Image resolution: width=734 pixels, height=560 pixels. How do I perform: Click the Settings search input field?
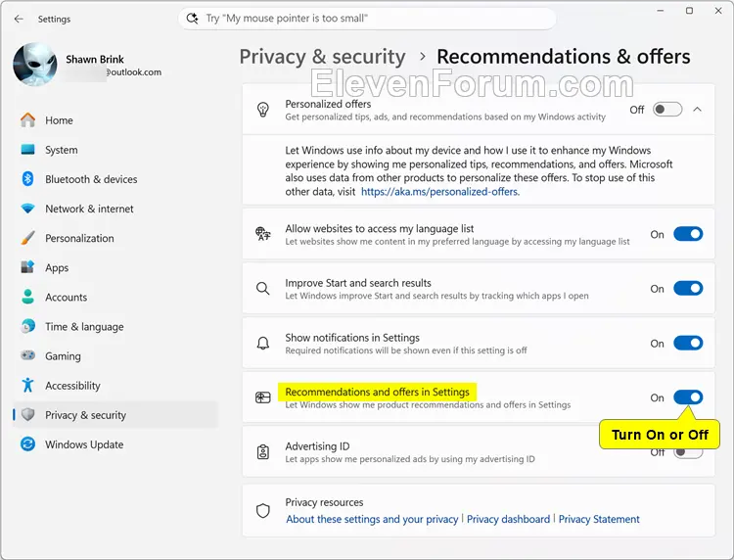tap(367, 19)
